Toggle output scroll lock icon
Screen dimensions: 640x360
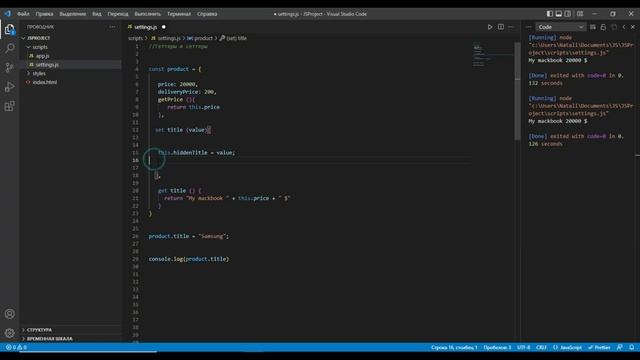point(603,27)
